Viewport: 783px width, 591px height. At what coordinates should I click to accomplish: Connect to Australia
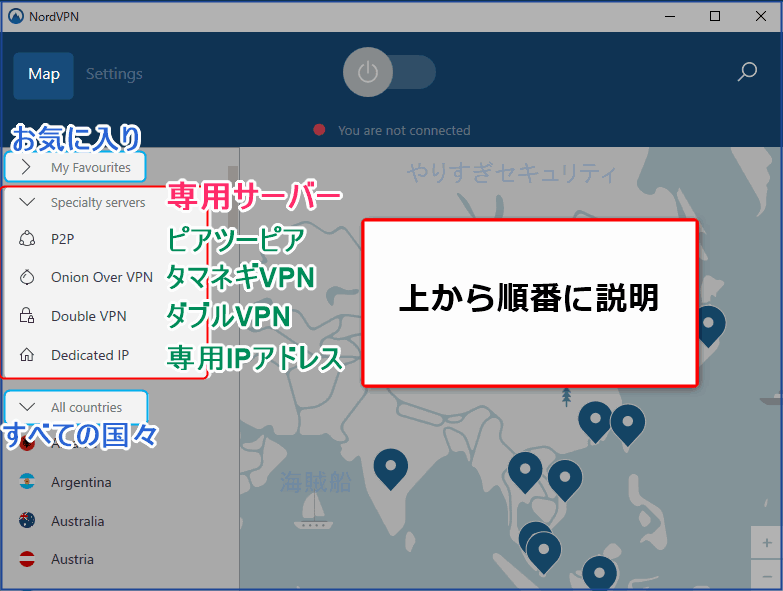[x=77, y=521]
